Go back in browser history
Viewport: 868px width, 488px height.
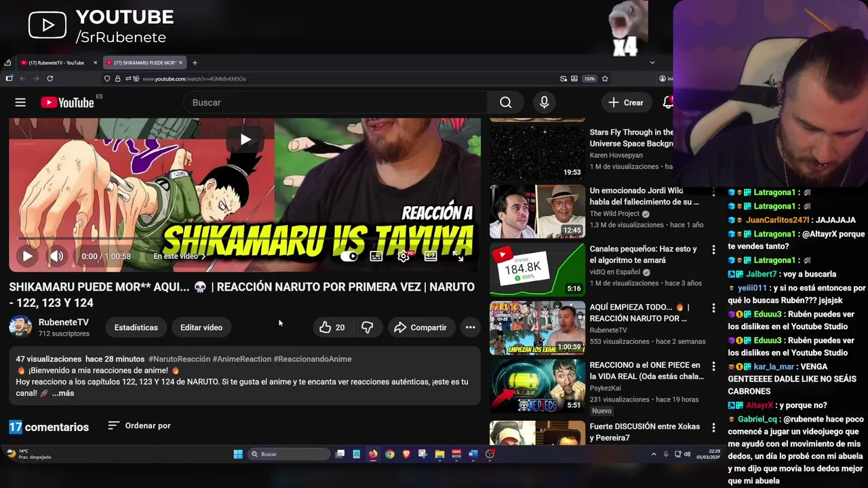point(22,79)
